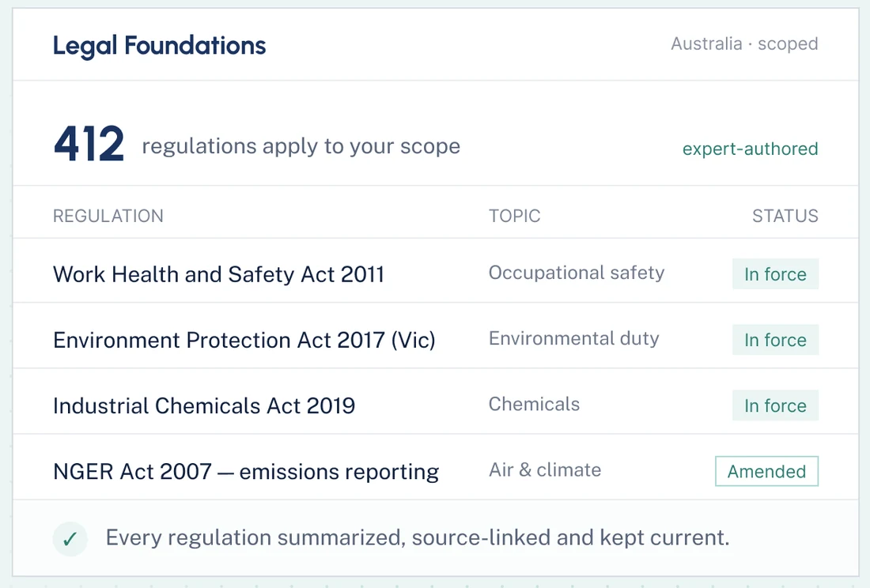Open Industrial Chemicals Act 2019
This screenshot has height=588, width=870.
204,405
